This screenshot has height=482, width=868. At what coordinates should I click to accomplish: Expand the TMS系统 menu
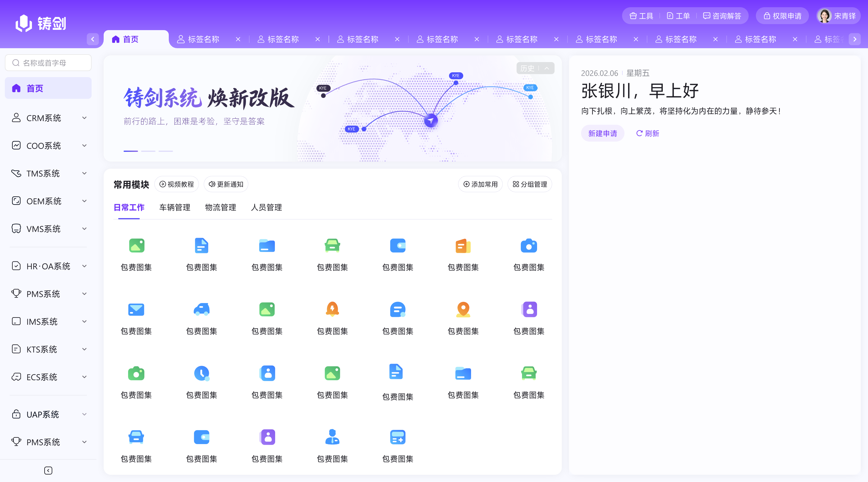pyautogui.click(x=48, y=173)
